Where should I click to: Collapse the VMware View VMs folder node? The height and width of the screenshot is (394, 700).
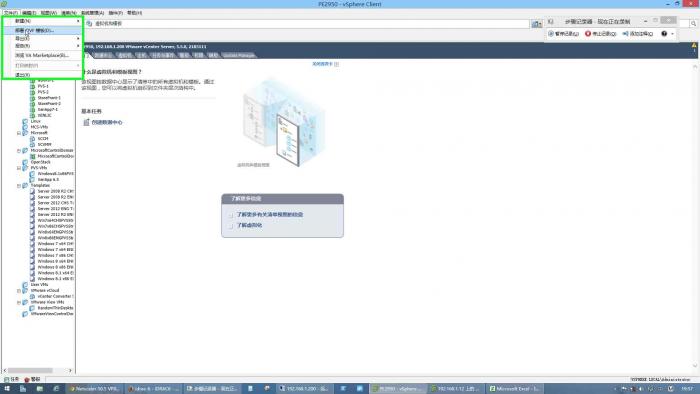point(19,303)
